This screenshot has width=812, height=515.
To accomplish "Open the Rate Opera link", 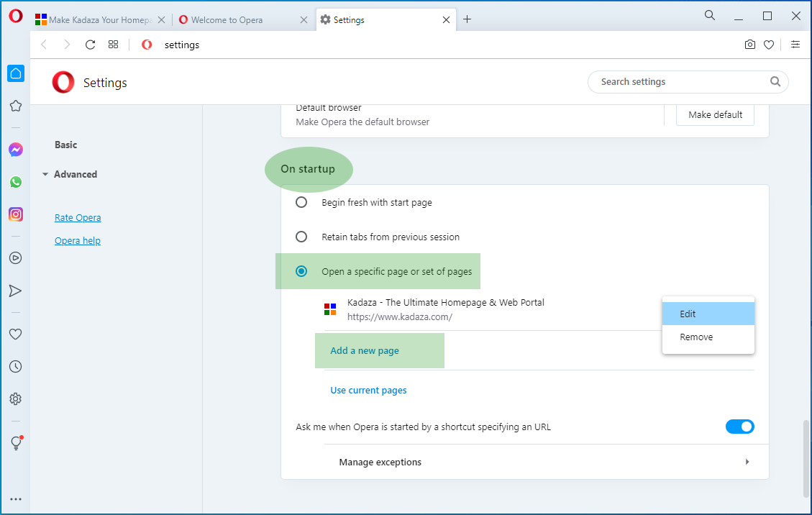I will [78, 218].
